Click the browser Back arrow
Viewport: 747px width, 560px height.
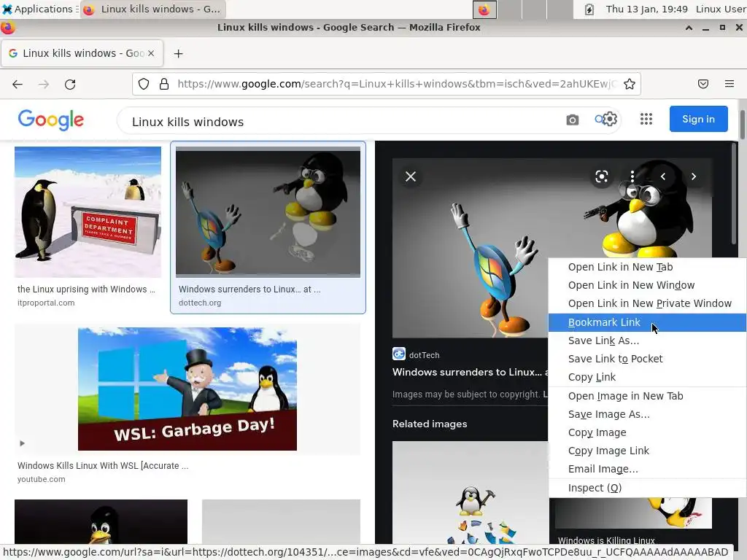[18, 85]
